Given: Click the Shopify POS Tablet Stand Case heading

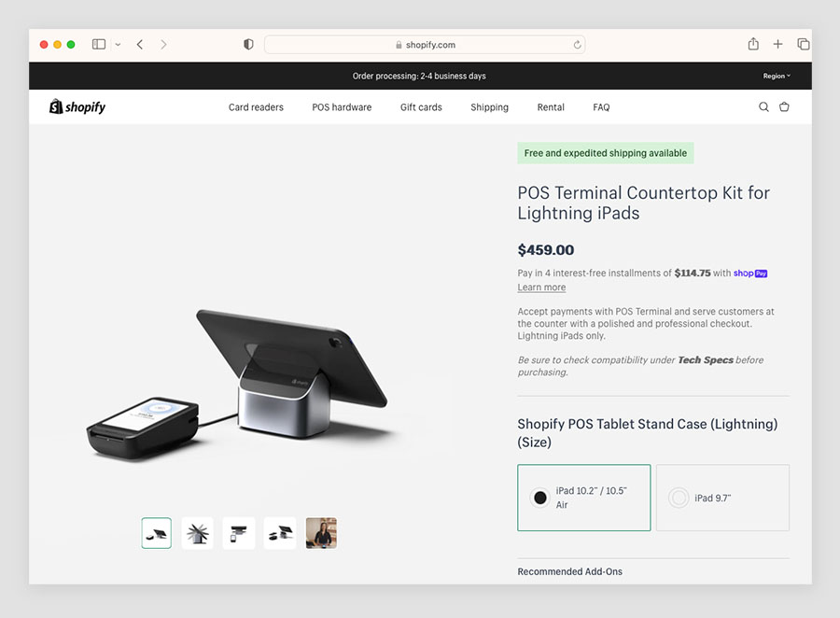Looking at the screenshot, I should click(x=648, y=433).
